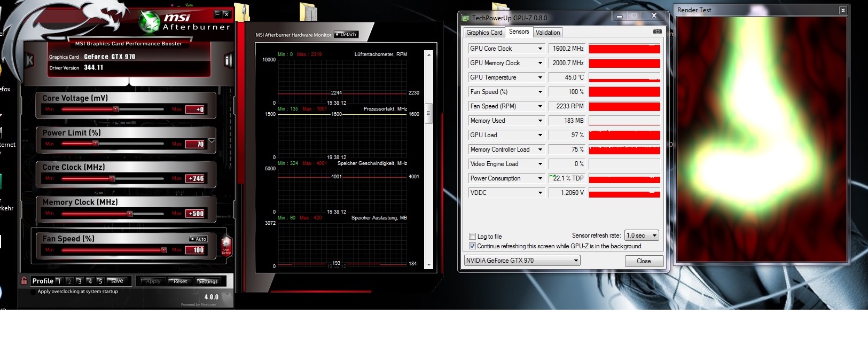Click the Apply button in Afterburner
Image resolution: width=868 pixels, height=346 pixels.
(x=153, y=281)
